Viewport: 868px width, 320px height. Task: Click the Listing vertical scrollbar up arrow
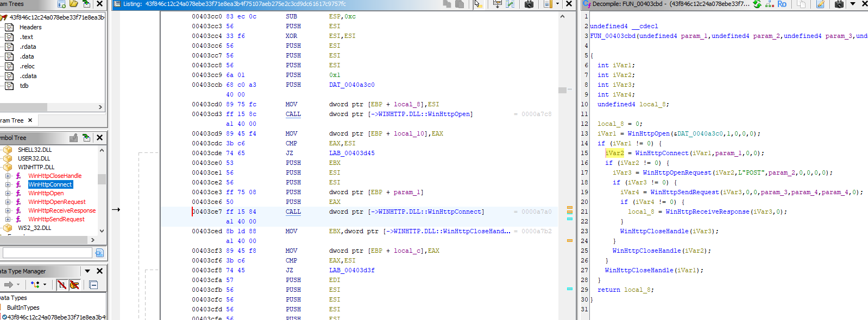562,16
